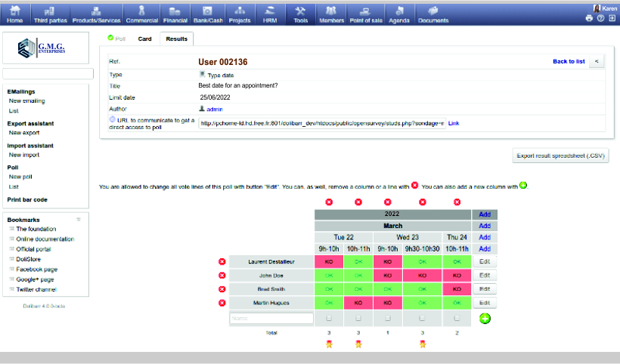Click the print icon under Karen

pos(590,18)
